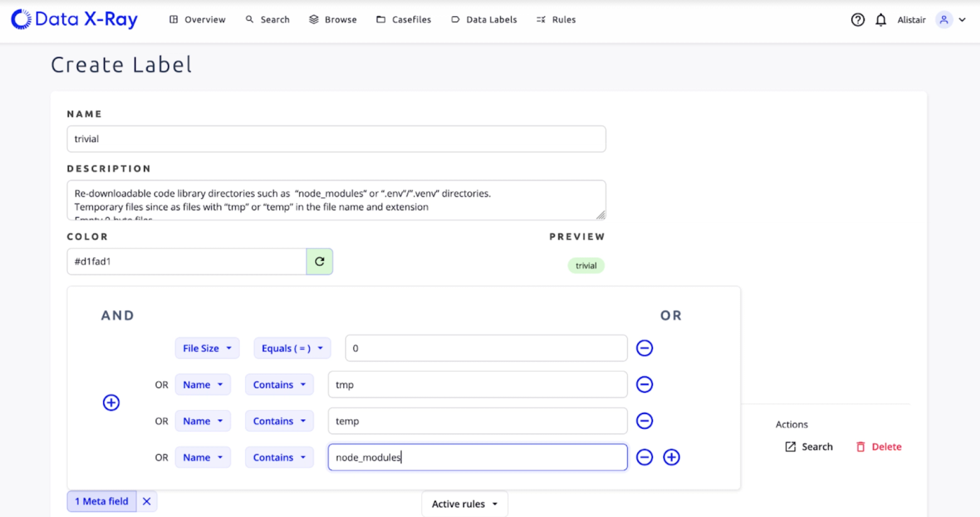Viewport: 980px width, 517px height.
Task: Expand the Active rules dropdown
Action: pos(465,504)
